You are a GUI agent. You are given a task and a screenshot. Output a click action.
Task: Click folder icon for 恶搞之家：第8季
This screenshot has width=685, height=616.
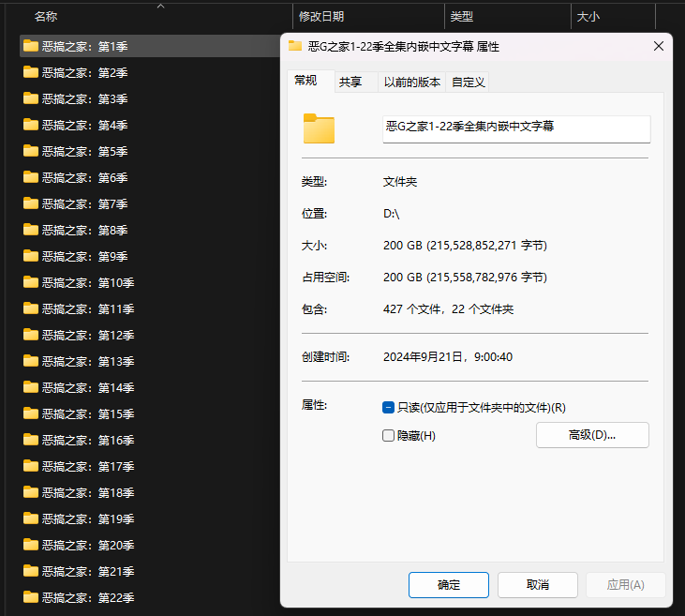pos(31,230)
